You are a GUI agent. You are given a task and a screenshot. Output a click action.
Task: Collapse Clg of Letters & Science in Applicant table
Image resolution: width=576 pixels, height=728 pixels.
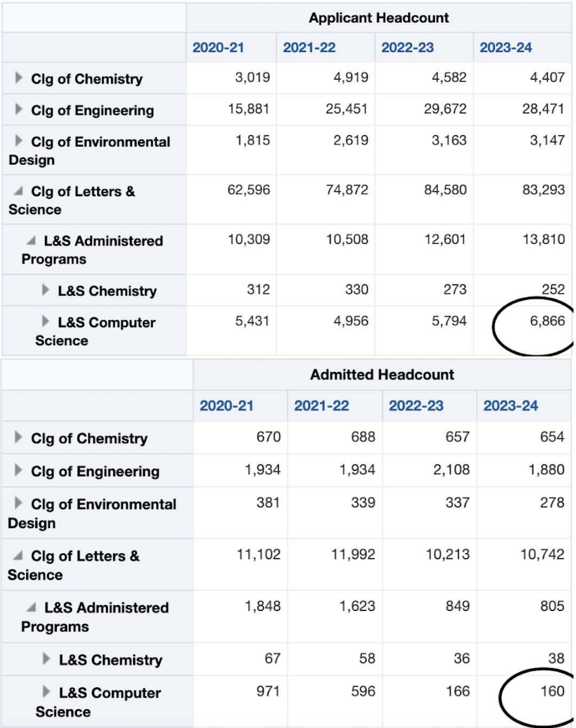click(19, 191)
